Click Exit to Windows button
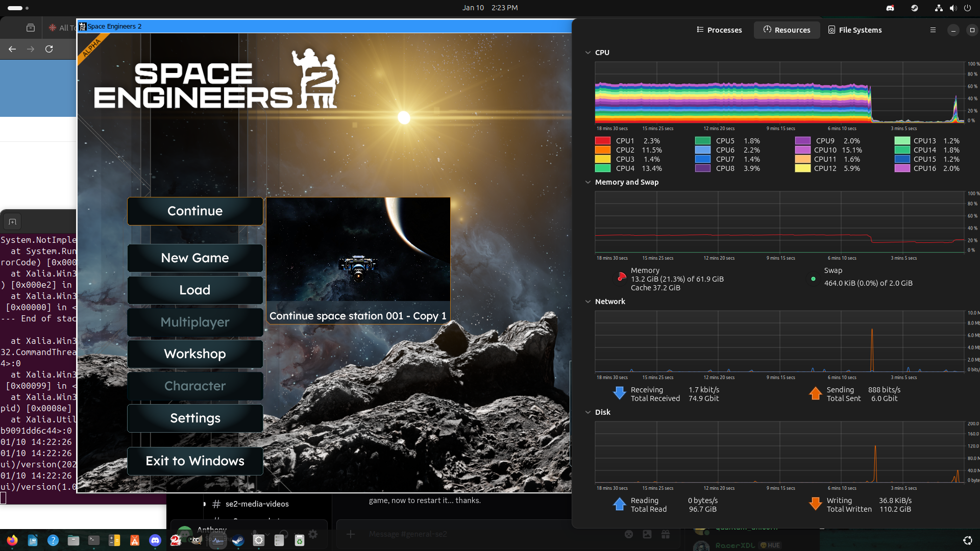This screenshot has width=980, height=551. coord(195,461)
